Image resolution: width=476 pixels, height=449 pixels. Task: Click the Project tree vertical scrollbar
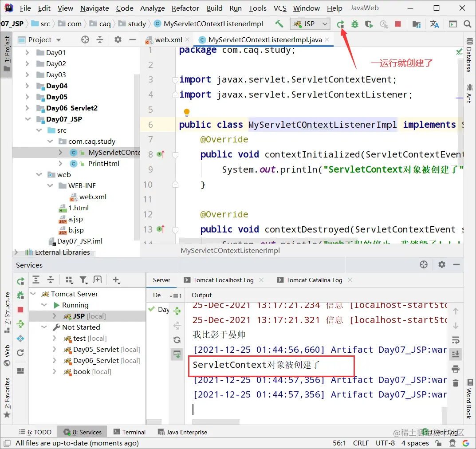137,158
